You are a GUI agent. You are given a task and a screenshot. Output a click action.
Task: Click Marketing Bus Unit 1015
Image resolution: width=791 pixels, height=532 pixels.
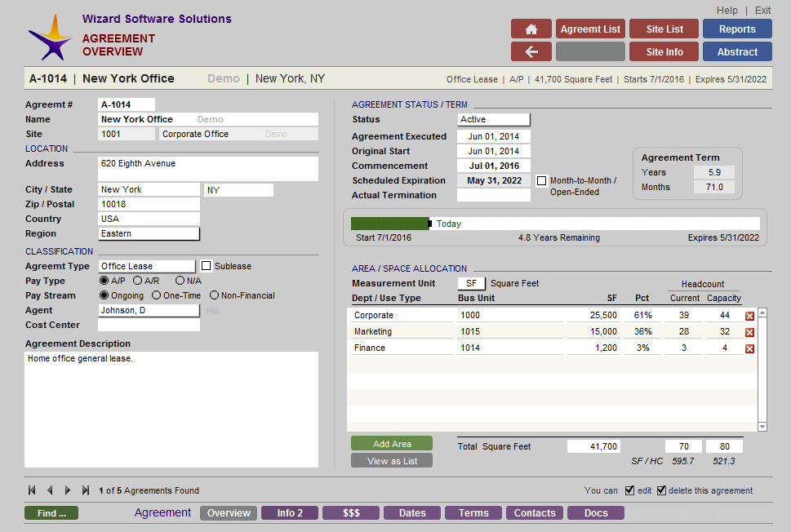click(509, 331)
